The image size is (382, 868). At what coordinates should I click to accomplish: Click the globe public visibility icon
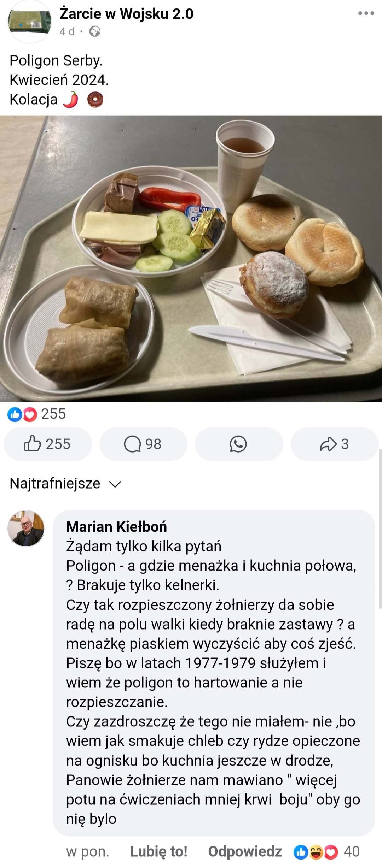pos(94,32)
